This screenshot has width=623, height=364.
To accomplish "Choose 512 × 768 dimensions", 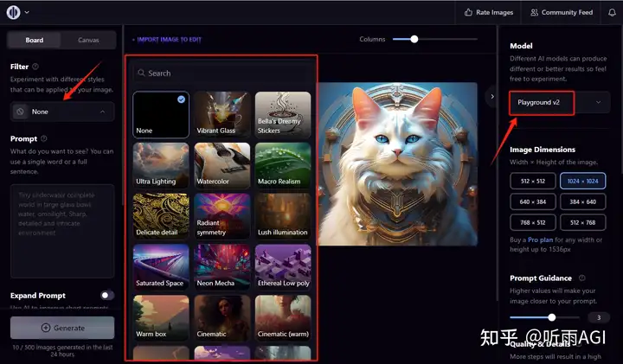I will [x=582, y=222].
